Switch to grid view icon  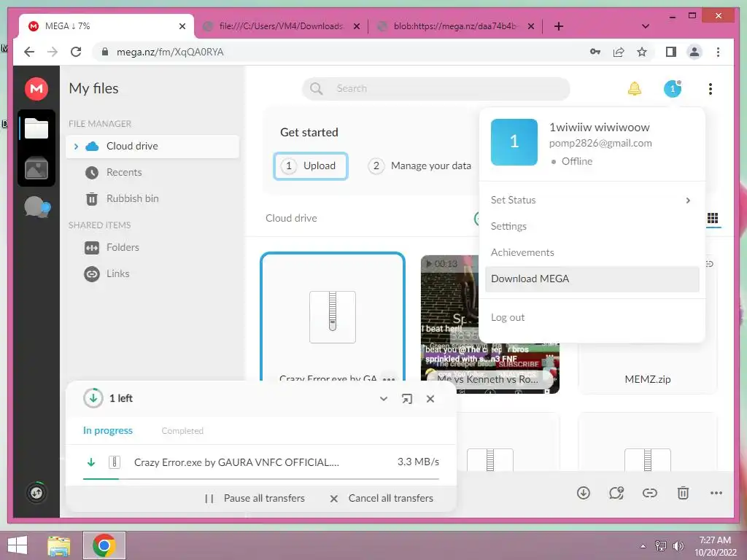pos(713,218)
